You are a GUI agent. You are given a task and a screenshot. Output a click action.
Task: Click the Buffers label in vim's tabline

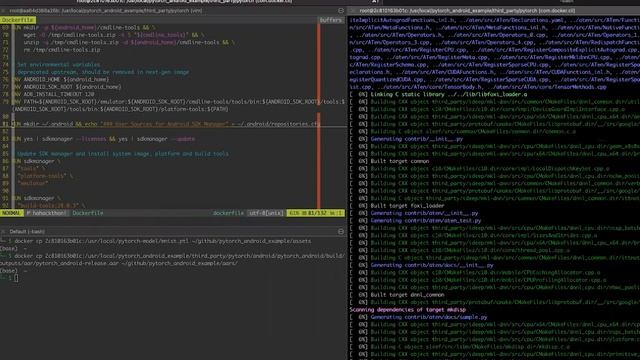(x=330, y=20)
